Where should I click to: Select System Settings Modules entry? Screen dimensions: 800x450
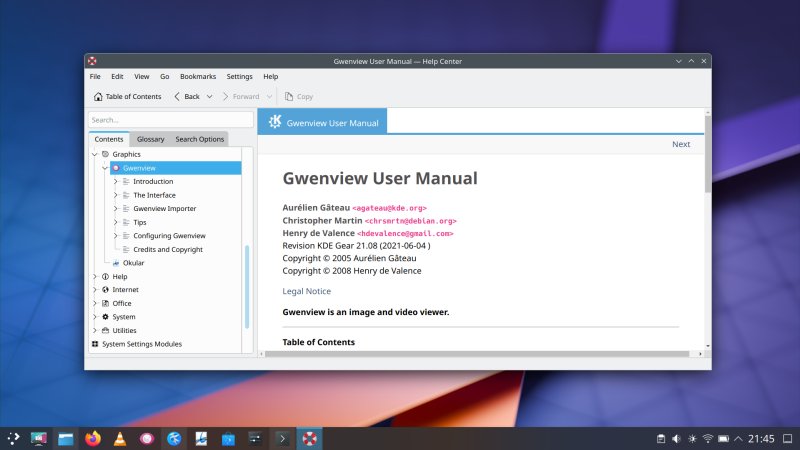pyautogui.click(x=141, y=344)
